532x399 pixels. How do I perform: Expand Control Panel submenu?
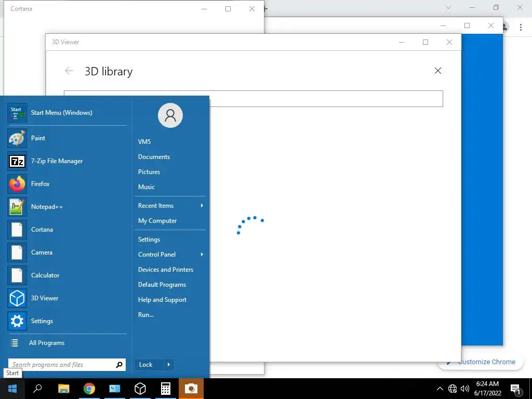click(202, 255)
